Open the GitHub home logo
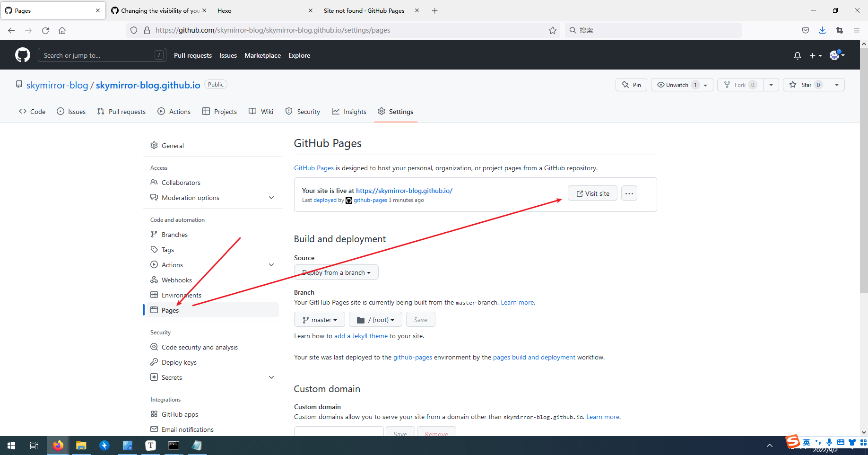This screenshot has height=455, width=868. tap(23, 55)
